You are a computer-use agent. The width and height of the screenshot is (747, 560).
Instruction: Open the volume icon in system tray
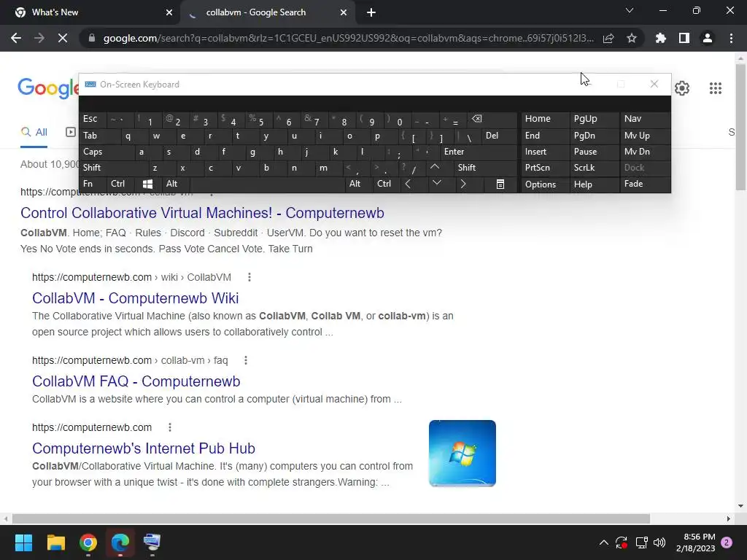[x=659, y=542]
